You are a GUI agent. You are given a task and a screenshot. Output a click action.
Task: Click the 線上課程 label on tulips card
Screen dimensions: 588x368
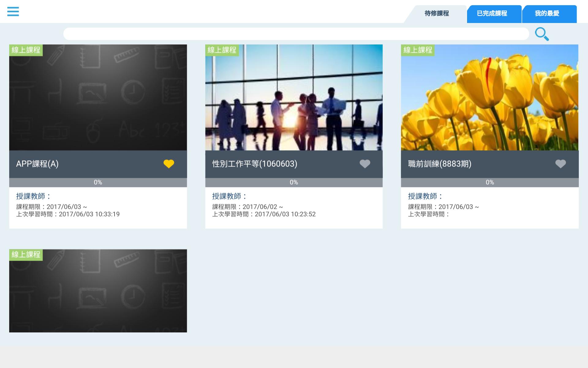tap(418, 50)
